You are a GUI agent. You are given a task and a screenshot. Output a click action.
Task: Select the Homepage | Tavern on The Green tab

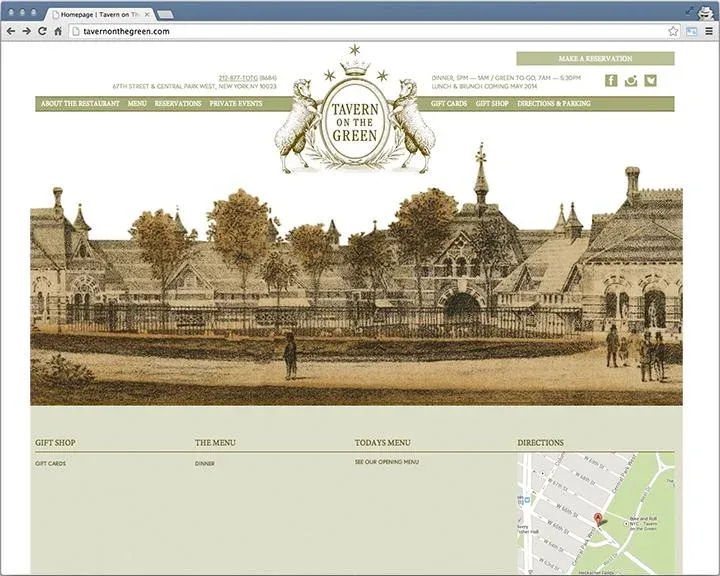click(x=99, y=15)
